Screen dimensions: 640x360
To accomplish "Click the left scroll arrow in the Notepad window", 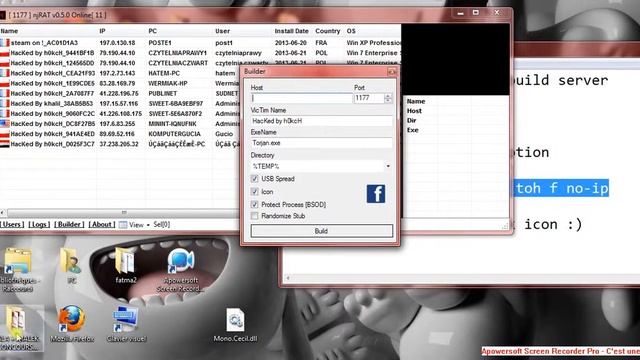I will [x=288, y=278].
